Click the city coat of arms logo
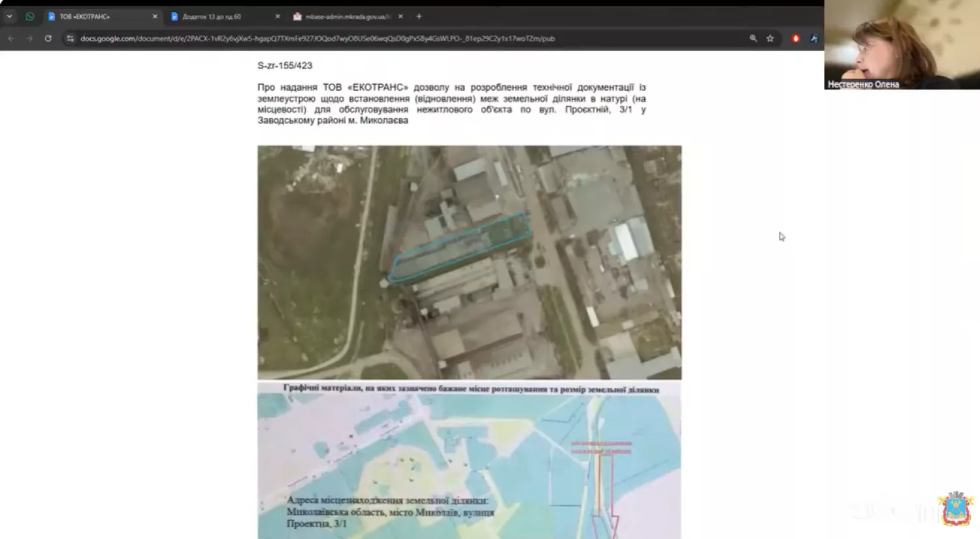The width and height of the screenshot is (980, 539). [956, 508]
